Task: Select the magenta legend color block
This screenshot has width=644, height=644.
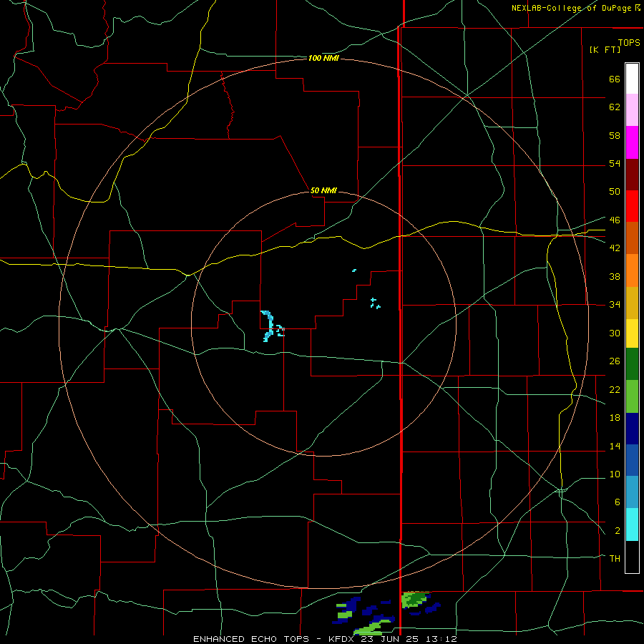Action: pos(632,142)
